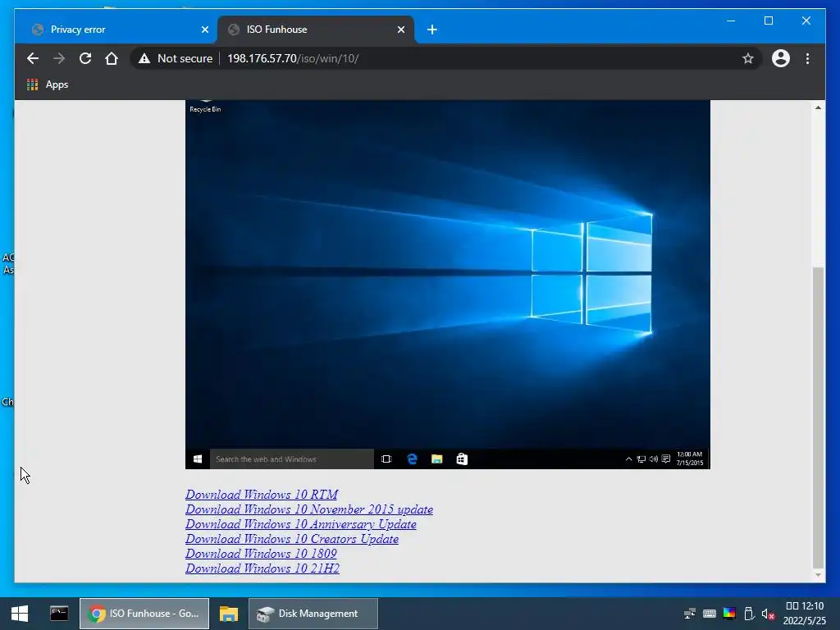This screenshot has width=840, height=630.
Task: Click the Not secure warning indicator
Action: pyautogui.click(x=176, y=58)
